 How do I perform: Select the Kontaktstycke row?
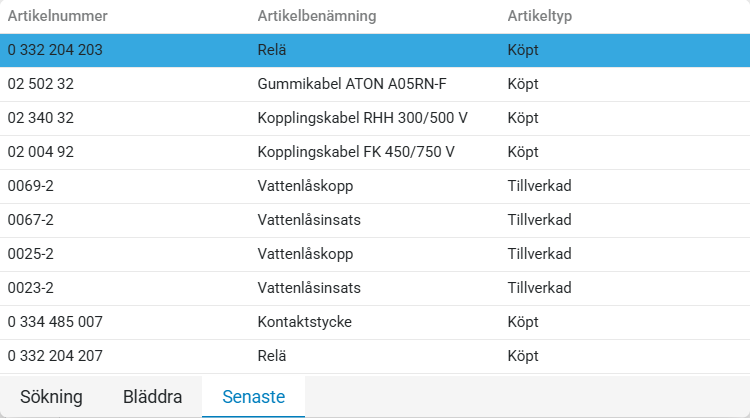coord(375,322)
